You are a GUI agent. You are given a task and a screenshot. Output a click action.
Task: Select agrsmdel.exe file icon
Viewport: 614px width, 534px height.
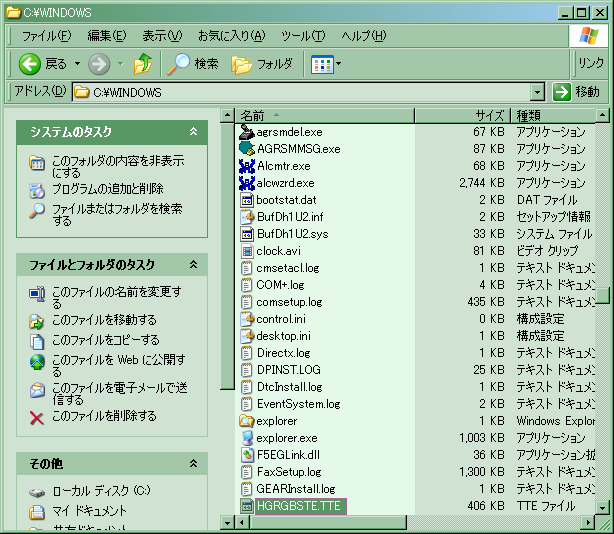tap(247, 132)
